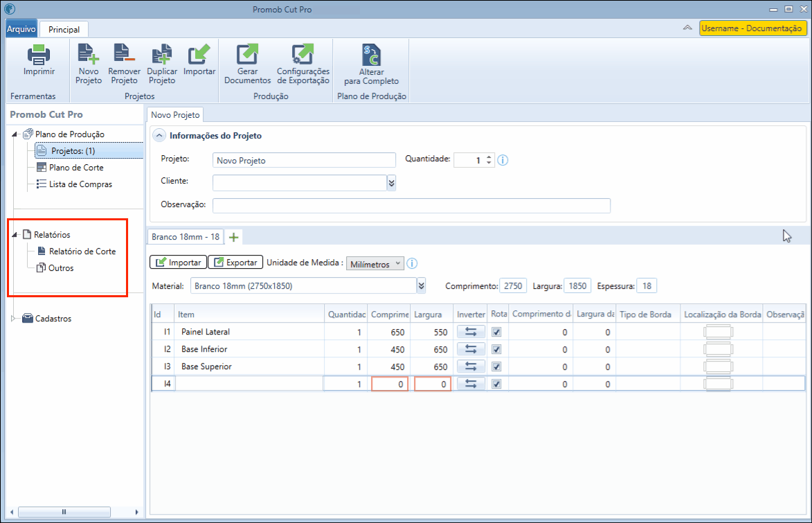Toggle rotation checkbox for Painel Lateral
Viewport: 812px width, 523px height.
click(x=496, y=332)
